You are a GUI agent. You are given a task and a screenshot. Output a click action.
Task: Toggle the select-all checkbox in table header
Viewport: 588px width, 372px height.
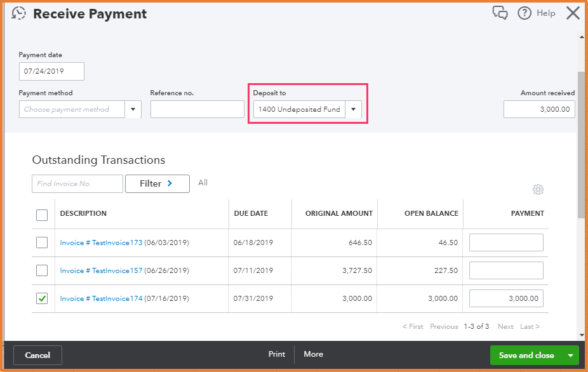(42, 215)
